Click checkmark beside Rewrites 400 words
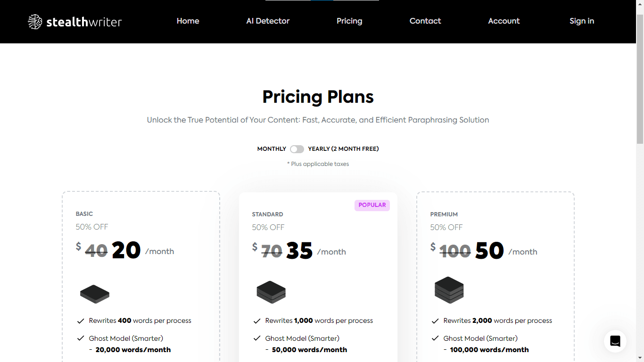Image resolution: width=644 pixels, height=362 pixels. coord(81,321)
